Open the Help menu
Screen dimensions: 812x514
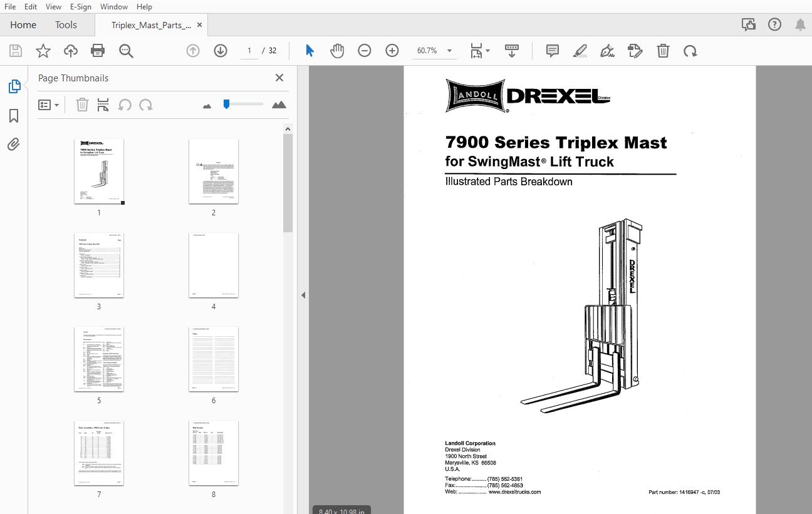144,7
